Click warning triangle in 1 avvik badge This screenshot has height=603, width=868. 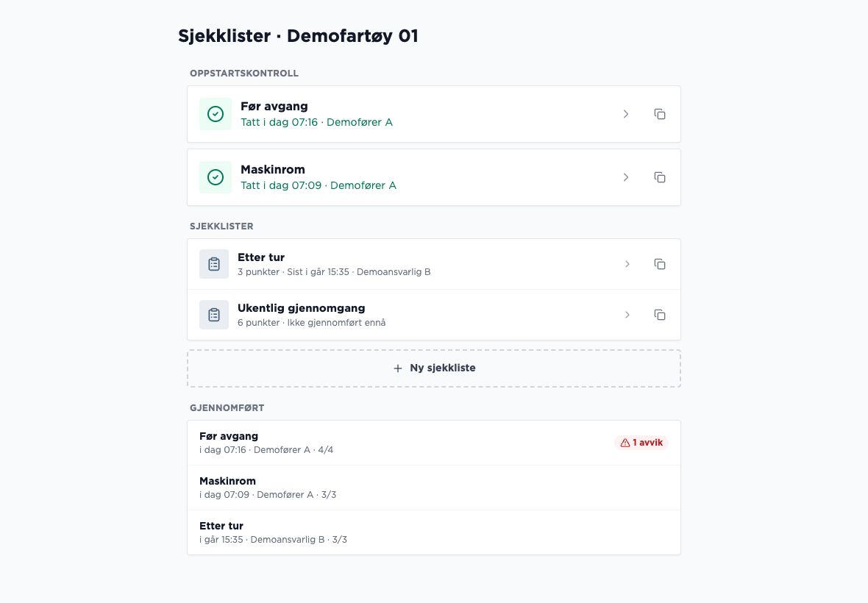tap(625, 443)
